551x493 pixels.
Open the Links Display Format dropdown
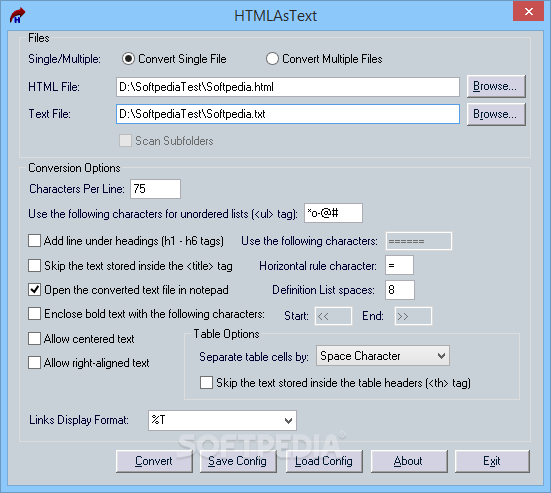(222, 420)
